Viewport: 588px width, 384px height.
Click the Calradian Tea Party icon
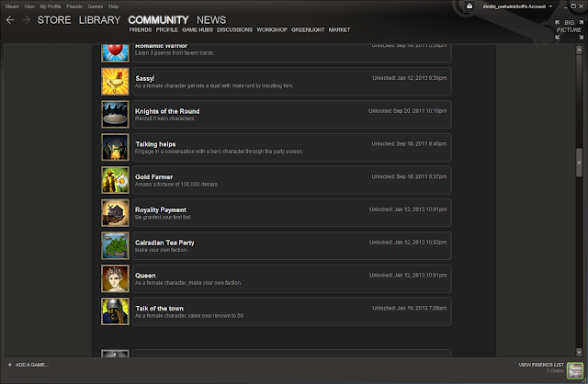tap(115, 245)
